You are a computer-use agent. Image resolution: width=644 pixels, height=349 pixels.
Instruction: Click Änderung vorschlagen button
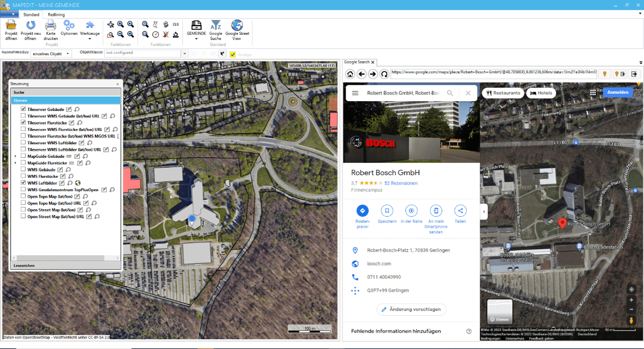[411, 310]
